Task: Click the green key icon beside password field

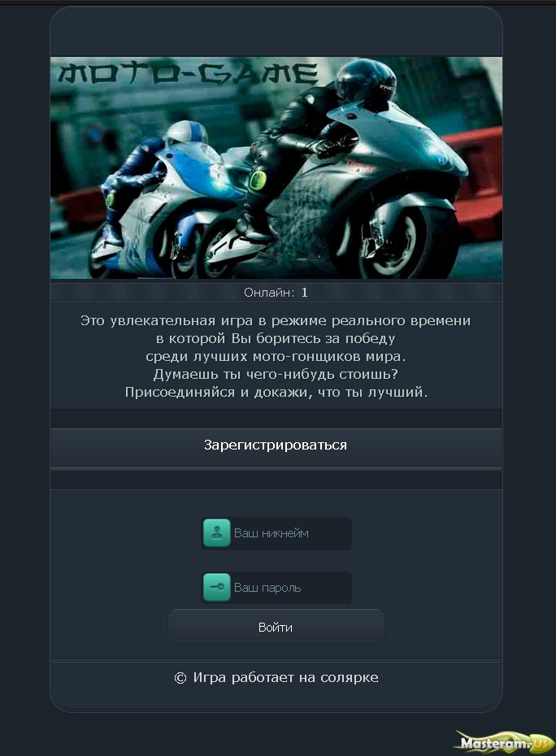Action: coord(216,587)
